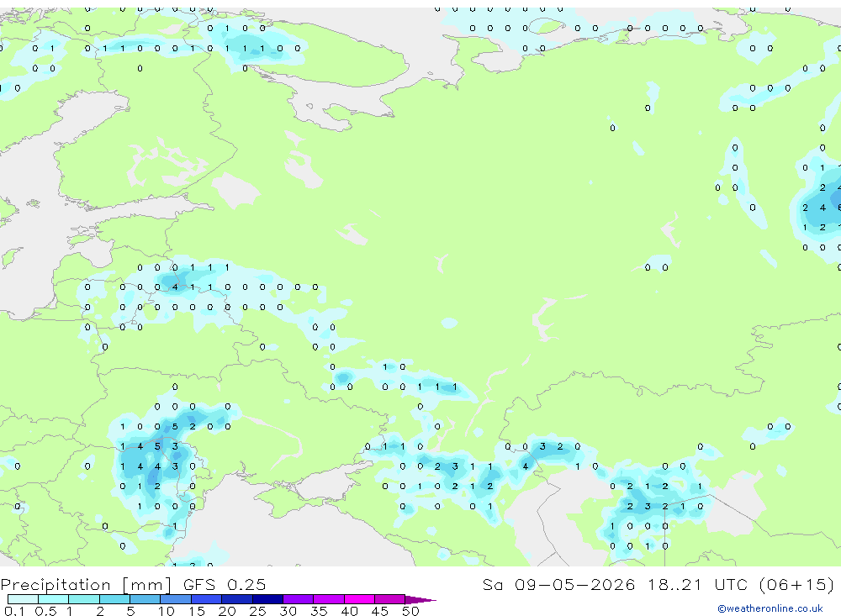Pick the 15–20 mm legend swatch
Screen dimensions: 841x616
[x=207, y=599]
